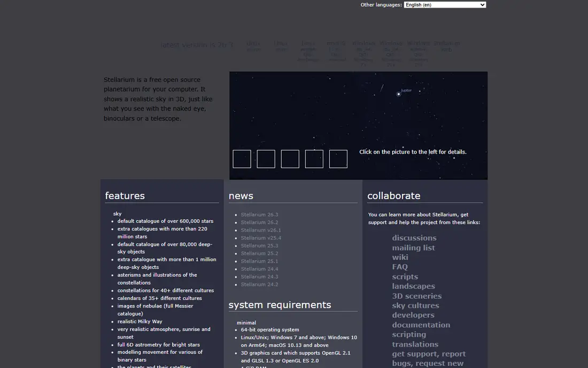Open the Stellarium 26.2 news item
This screenshot has height=368, width=588.
tap(259, 223)
